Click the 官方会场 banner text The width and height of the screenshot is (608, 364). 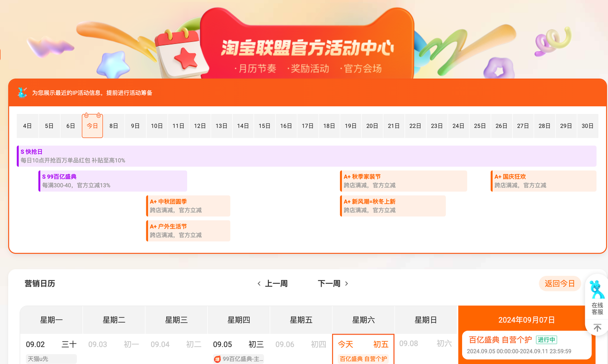(x=361, y=68)
